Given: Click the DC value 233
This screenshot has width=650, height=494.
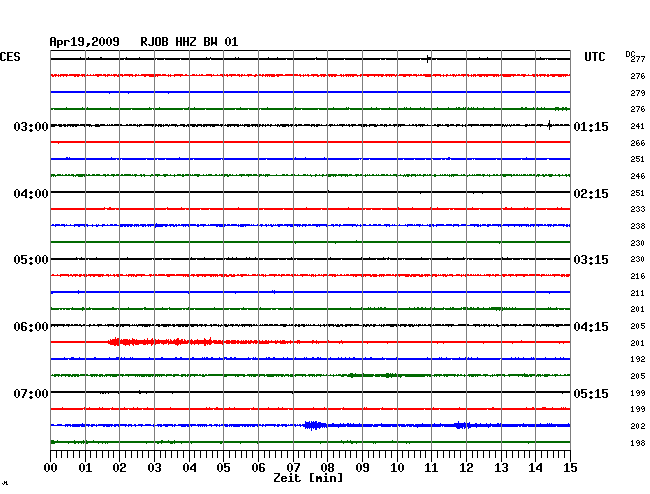Looking at the screenshot, I should [x=638, y=209].
